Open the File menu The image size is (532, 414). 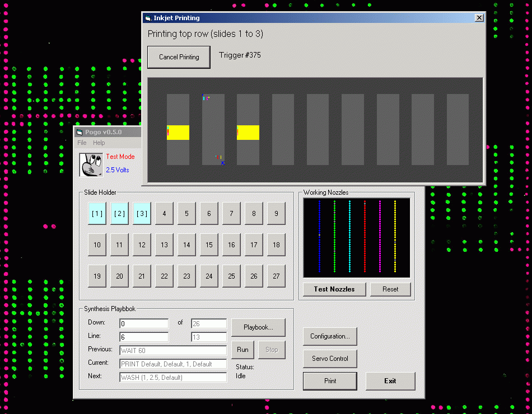click(82, 143)
